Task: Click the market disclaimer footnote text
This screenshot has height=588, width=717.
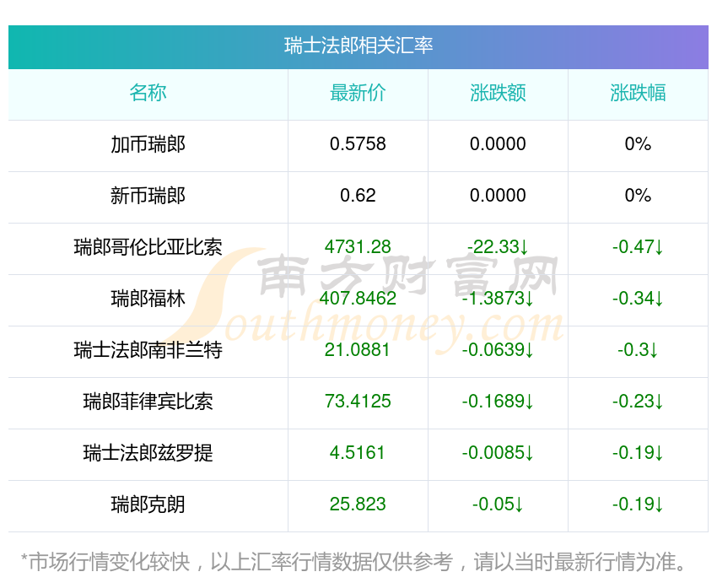Action: click(358, 561)
